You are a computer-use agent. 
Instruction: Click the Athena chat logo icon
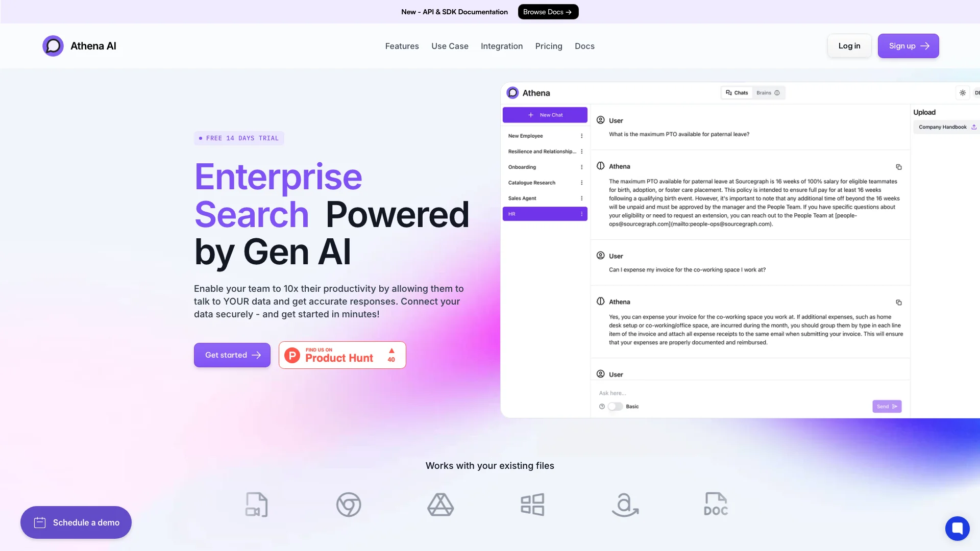[513, 92]
